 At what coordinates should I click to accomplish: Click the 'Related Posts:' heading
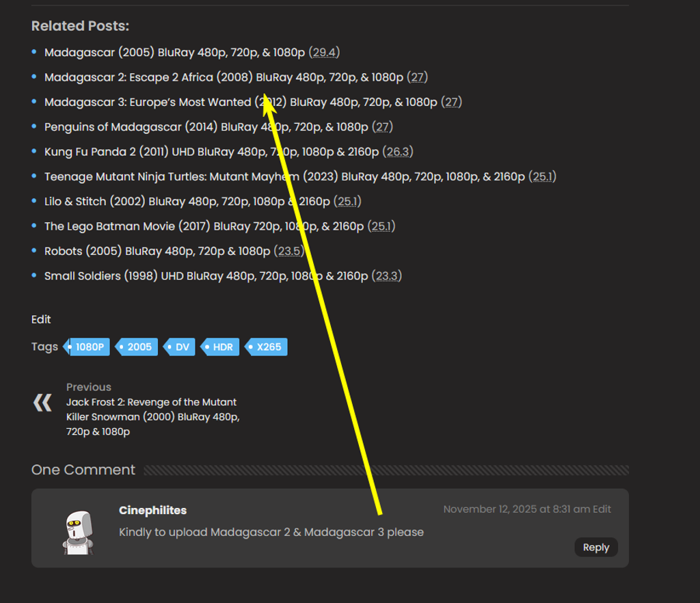pos(81,26)
